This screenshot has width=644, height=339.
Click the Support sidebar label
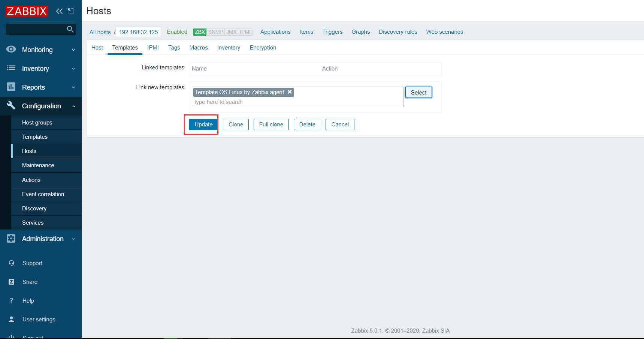point(32,263)
